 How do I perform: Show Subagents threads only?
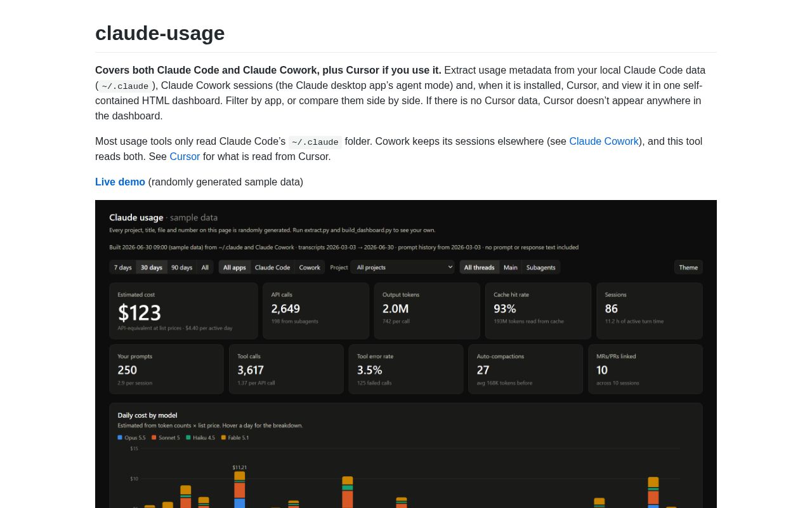[x=541, y=267]
